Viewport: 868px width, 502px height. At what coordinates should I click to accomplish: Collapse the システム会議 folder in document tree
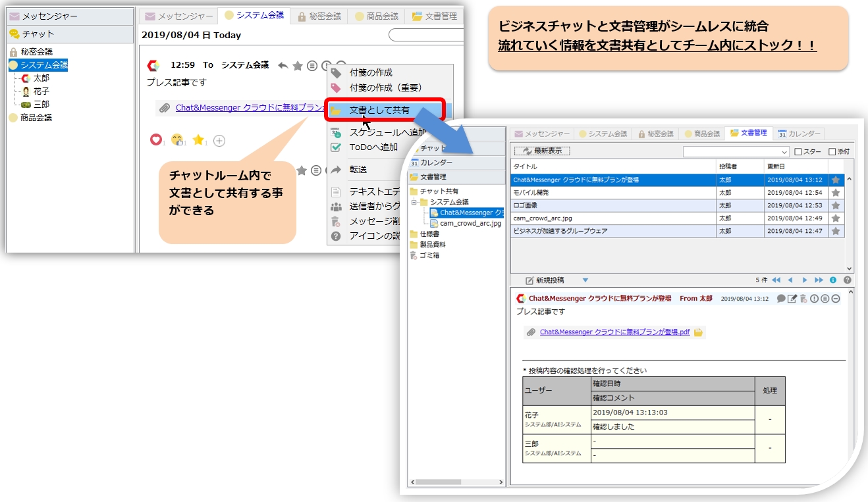tap(414, 202)
